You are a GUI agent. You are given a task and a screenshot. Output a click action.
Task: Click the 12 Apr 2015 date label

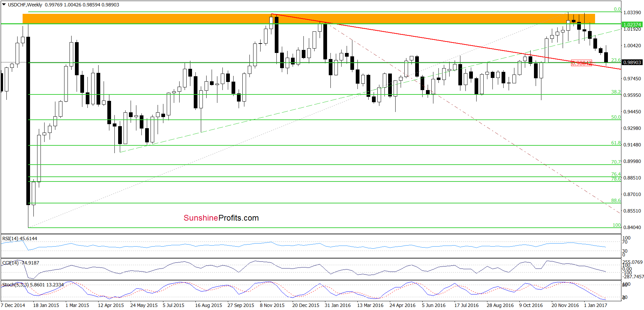click(111, 305)
